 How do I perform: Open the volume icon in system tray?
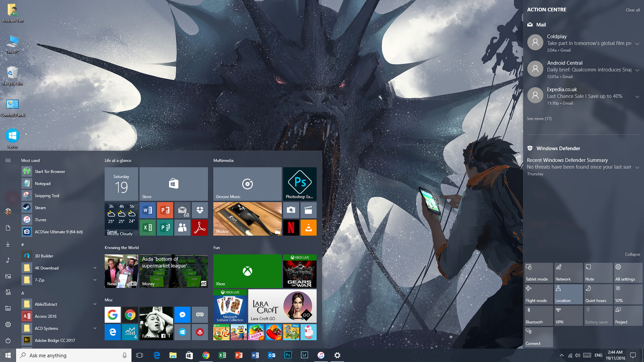(x=578, y=355)
